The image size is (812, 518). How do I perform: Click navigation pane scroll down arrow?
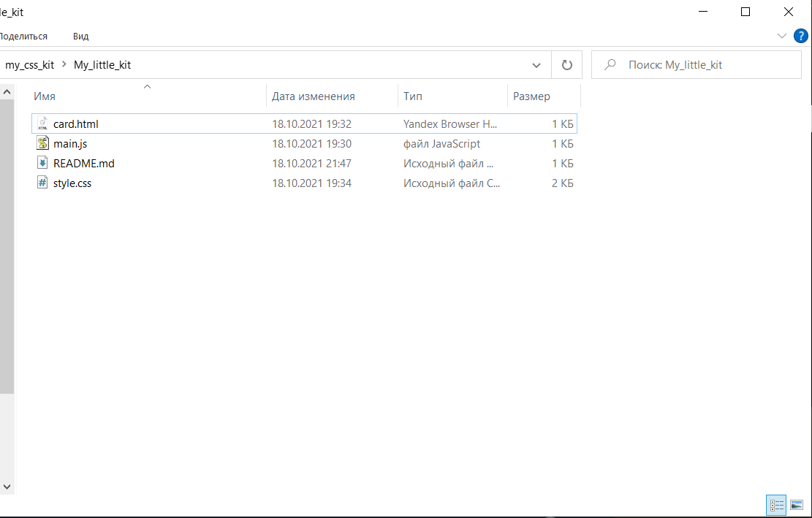(x=7, y=487)
